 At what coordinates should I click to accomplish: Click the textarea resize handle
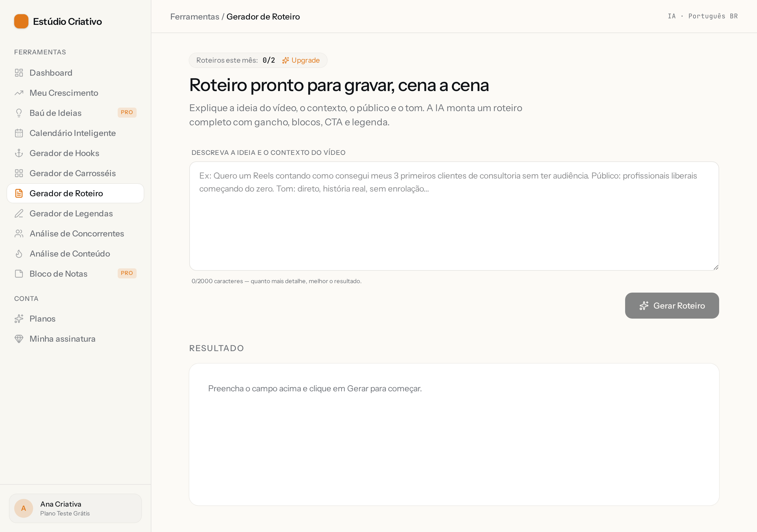716,267
